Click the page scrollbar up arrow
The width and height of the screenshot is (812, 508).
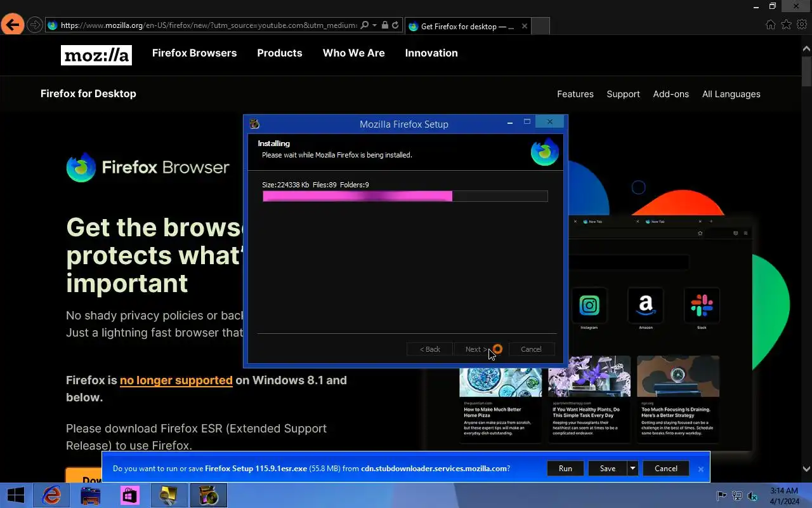(806, 48)
